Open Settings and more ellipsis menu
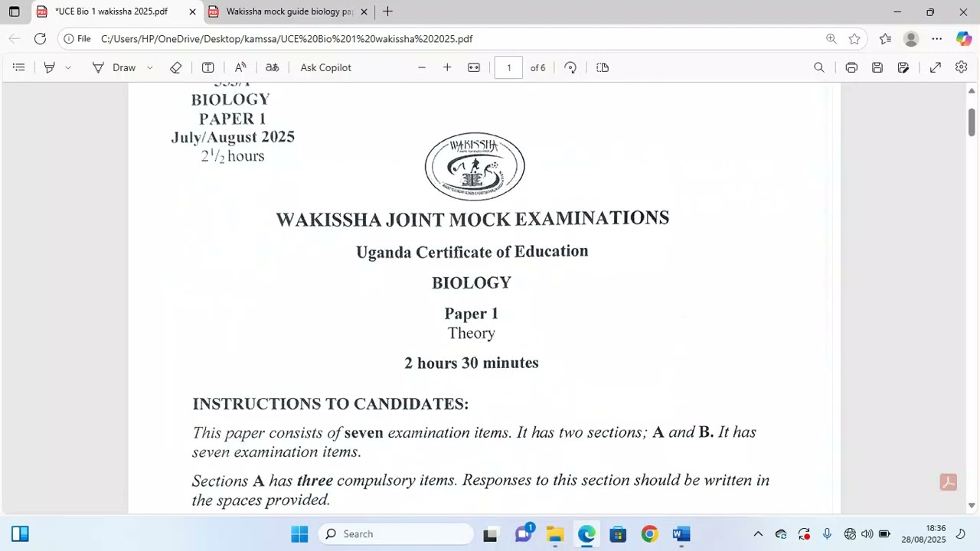980x551 pixels. [x=937, y=39]
